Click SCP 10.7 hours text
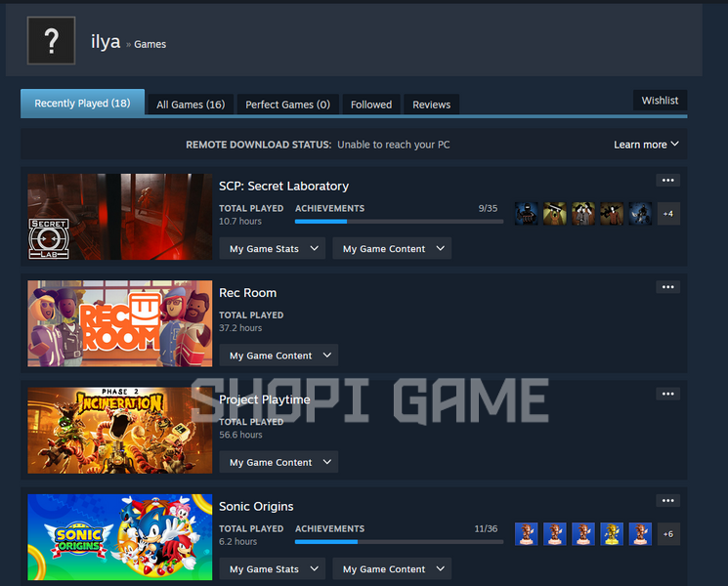 [x=240, y=222]
